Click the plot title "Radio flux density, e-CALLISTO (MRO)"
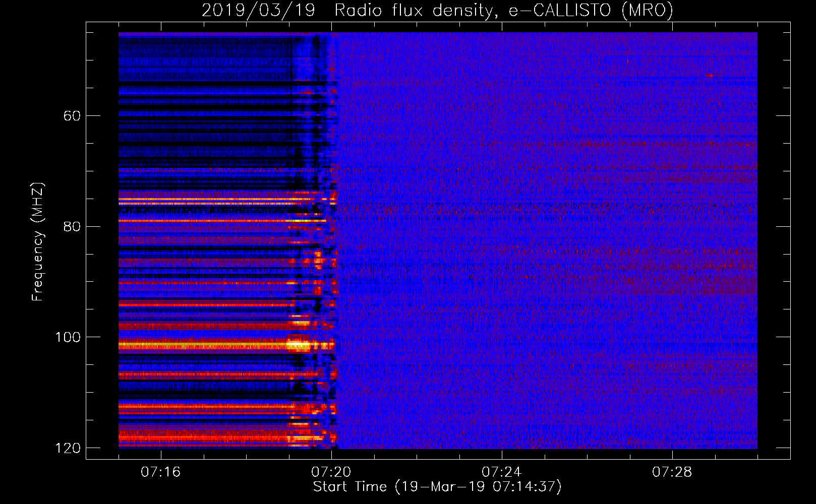The height and width of the screenshot is (504, 816). click(504, 11)
